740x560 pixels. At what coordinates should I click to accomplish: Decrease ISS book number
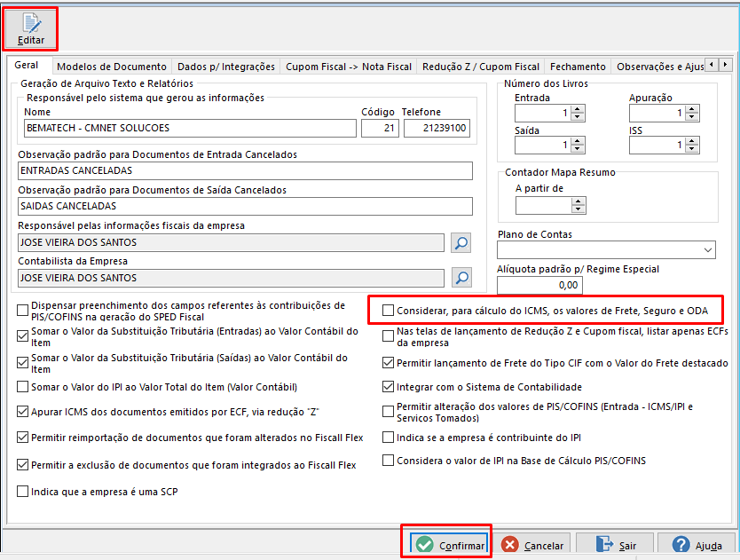click(x=692, y=149)
